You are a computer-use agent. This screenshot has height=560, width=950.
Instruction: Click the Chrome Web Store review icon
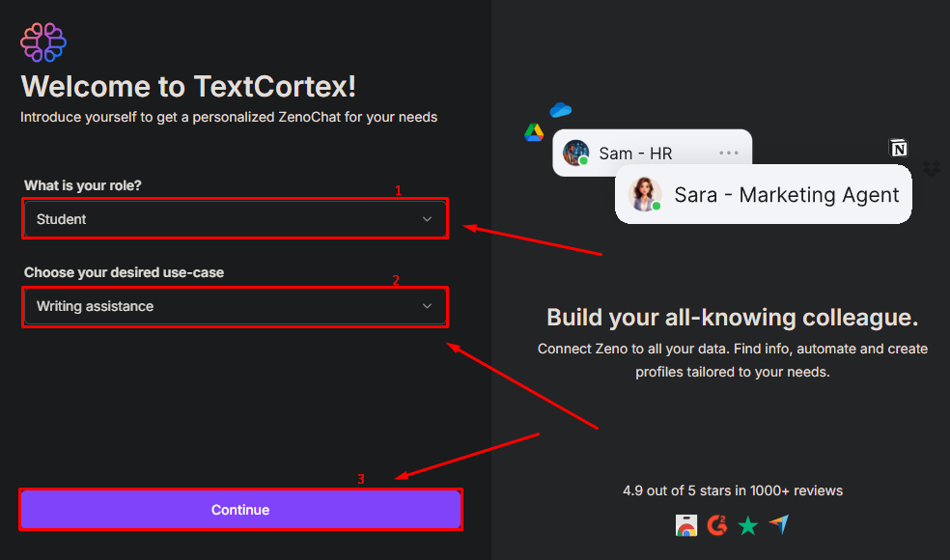point(686,525)
